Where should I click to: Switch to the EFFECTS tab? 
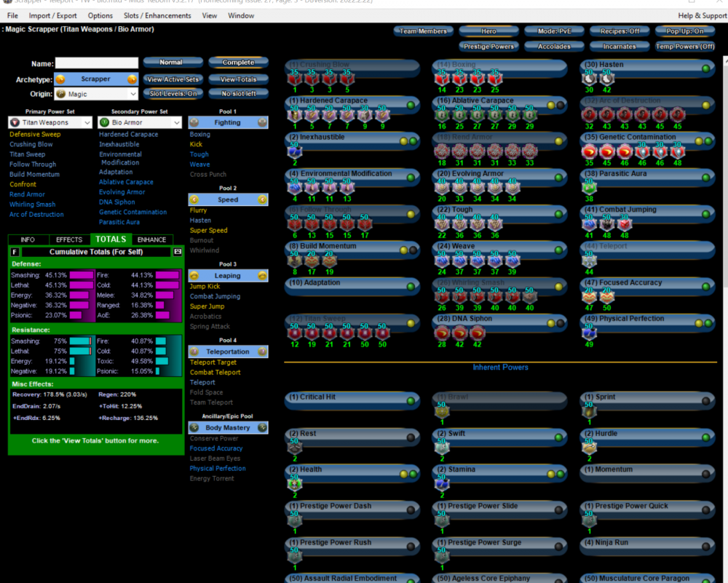pos(69,239)
